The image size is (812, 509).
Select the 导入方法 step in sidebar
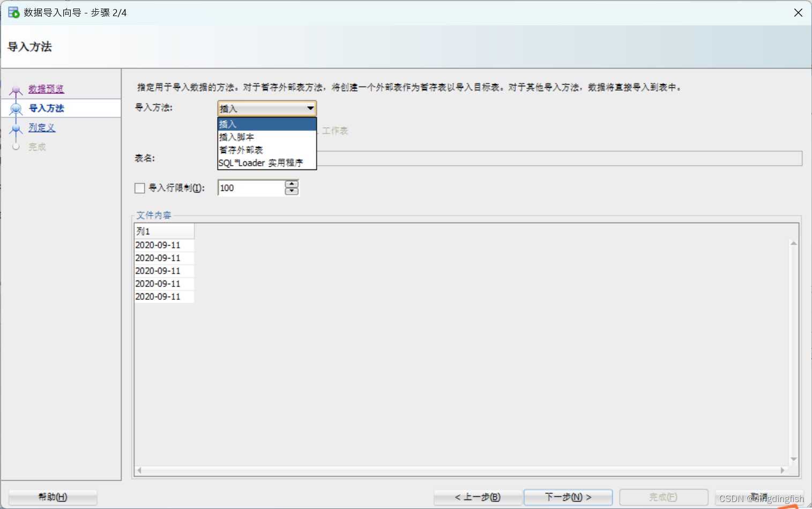coord(46,108)
